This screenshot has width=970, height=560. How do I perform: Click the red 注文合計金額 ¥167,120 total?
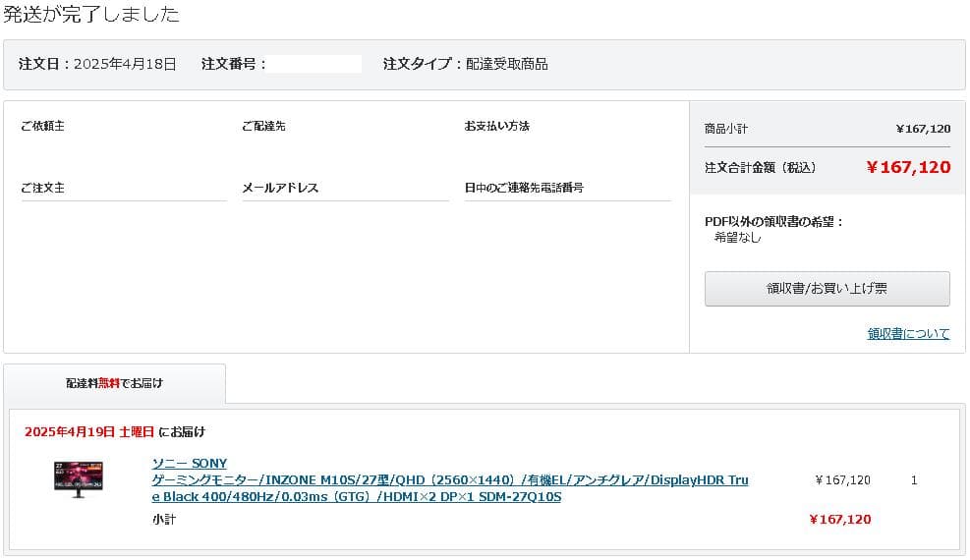click(x=908, y=167)
